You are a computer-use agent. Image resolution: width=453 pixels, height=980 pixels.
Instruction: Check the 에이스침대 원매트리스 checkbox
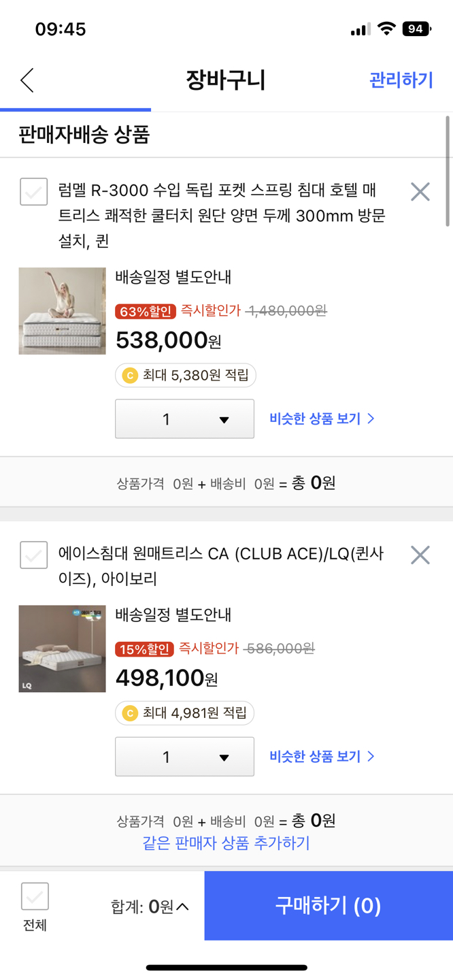pos(34,555)
